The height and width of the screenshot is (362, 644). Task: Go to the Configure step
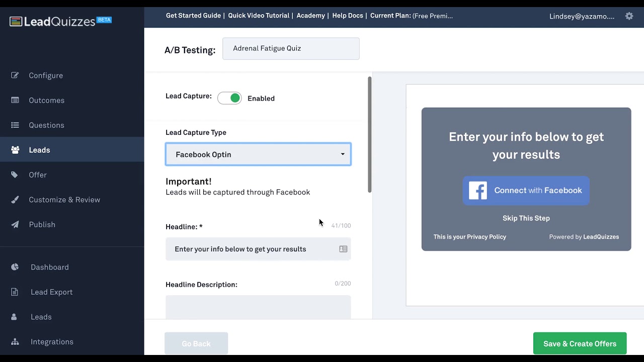(x=46, y=75)
